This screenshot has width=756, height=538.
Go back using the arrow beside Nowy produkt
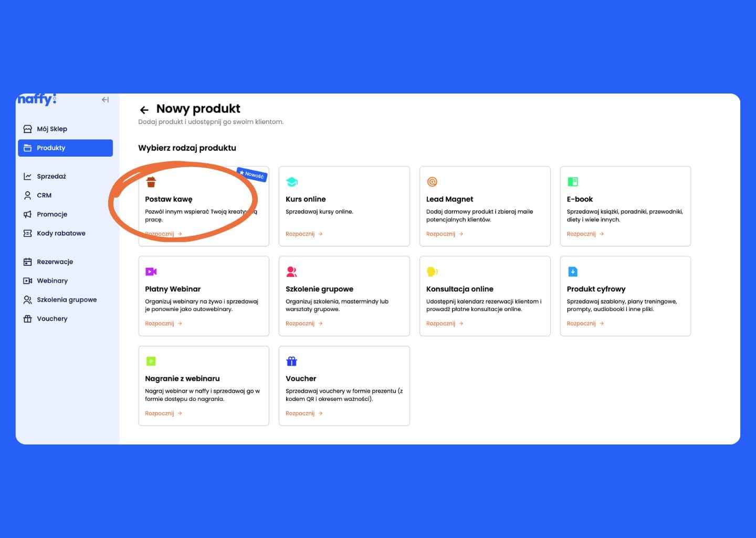(x=144, y=110)
